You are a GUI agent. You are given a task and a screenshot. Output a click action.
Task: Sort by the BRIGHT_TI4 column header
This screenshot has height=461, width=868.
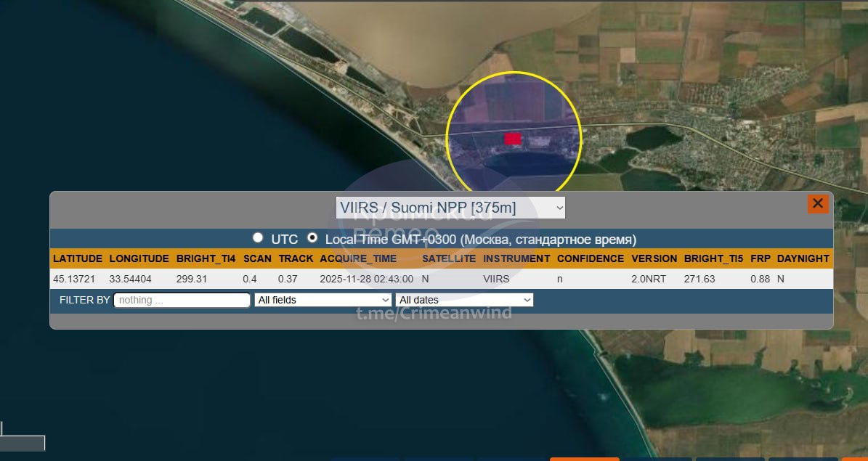(206, 258)
